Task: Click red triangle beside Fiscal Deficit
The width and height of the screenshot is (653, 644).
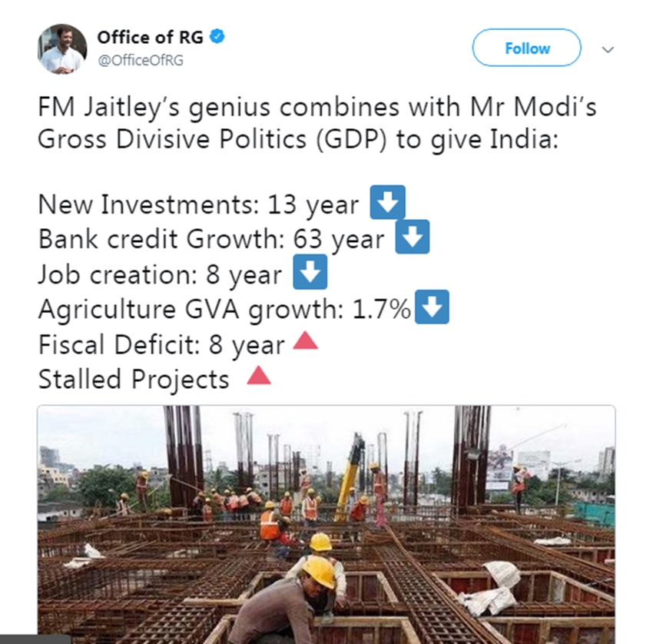Action: click(x=305, y=341)
